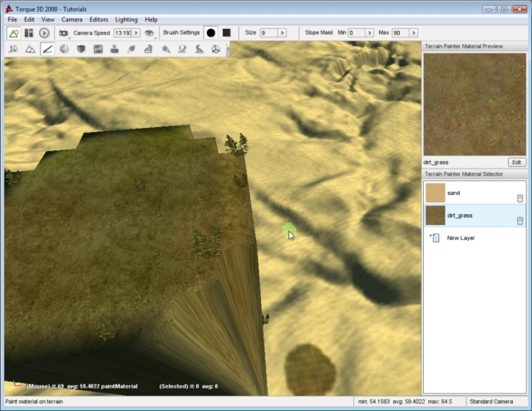This screenshot has height=411, width=532.
Task: Expand the Camera Speed dropdown arrow
Action: pos(136,33)
